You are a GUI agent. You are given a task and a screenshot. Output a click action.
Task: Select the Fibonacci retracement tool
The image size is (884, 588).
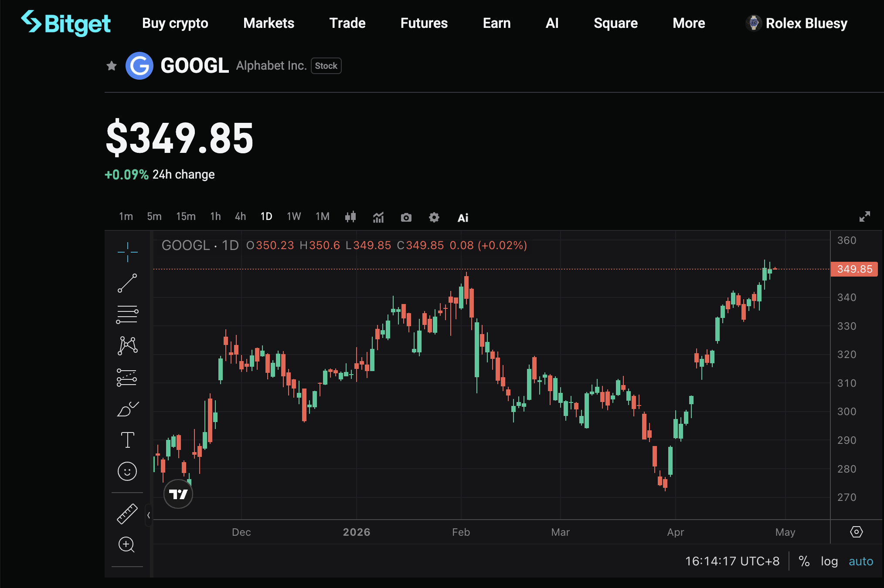tap(127, 314)
